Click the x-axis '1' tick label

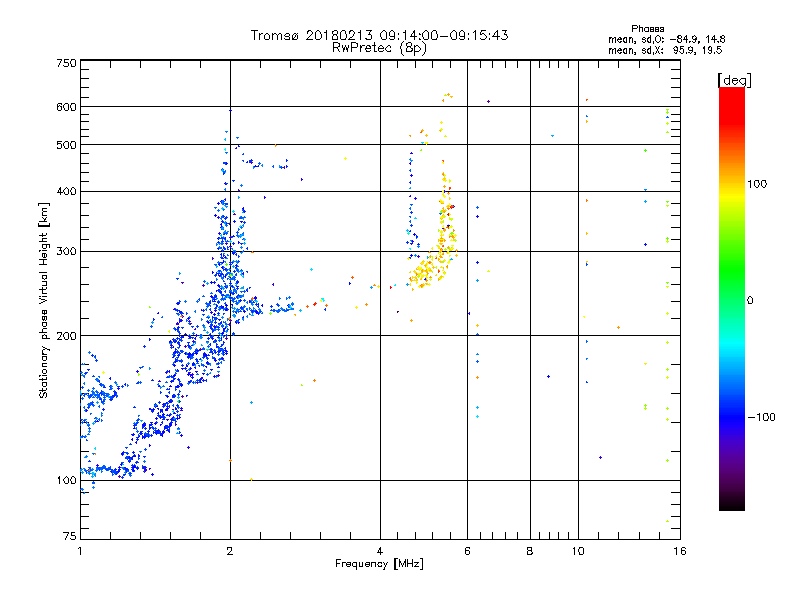[80, 551]
